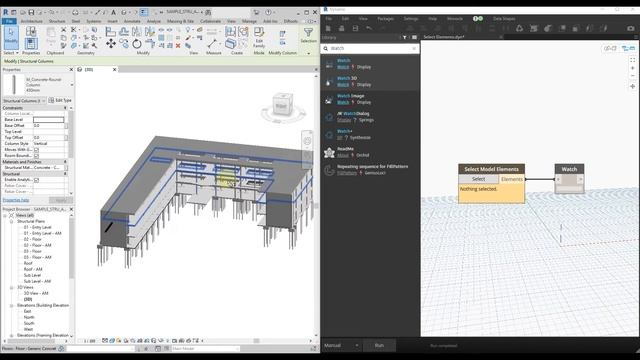
Task: Open the Dynamo Settings menu
Action: point(411,19)
